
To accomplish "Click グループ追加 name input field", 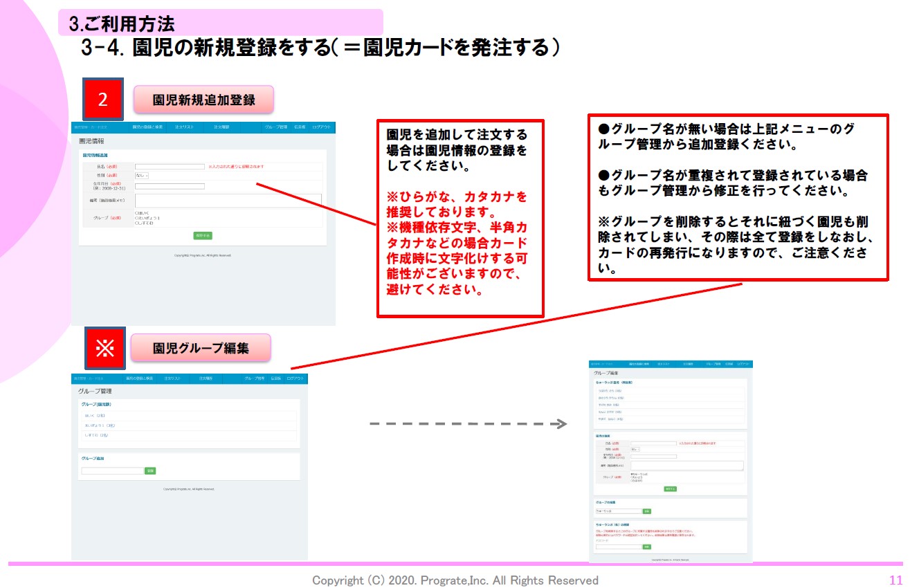I will pyautogui.click(x=112, y=471).
